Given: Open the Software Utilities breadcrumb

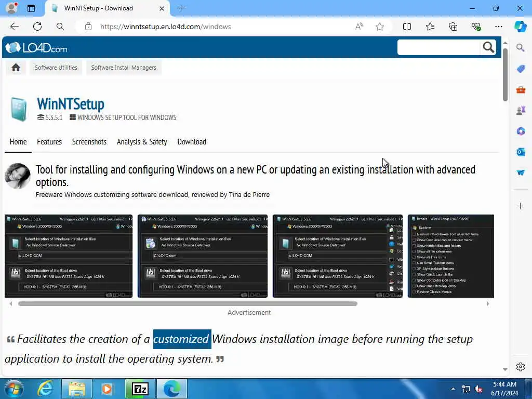Looking at the screenshot, I should click(56, 68).
